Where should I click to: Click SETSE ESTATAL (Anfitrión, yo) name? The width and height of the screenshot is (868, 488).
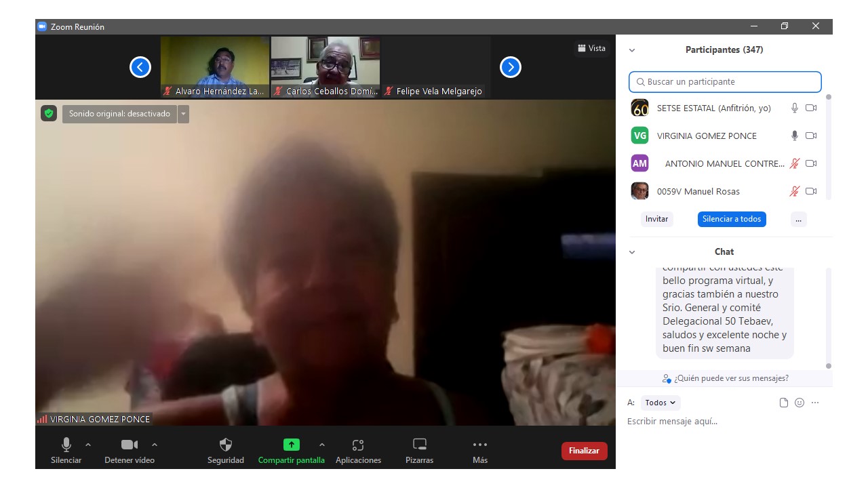point(714,108)
